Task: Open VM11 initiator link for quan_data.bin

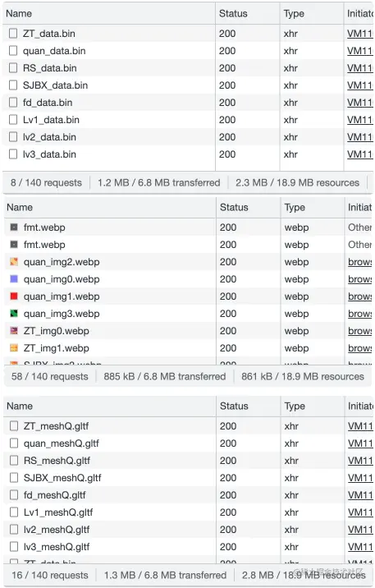Action: [x=359, y=51]
